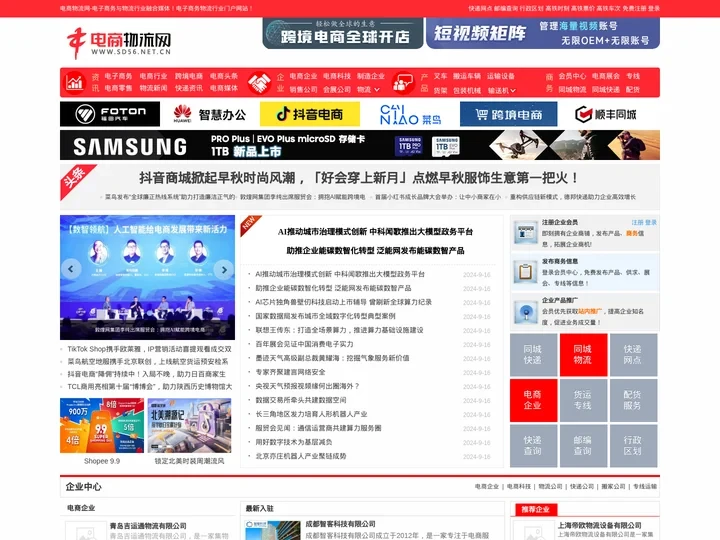
Task: Open 青岛吉运通物流有限公司 company entry
Action: (148, 526)
